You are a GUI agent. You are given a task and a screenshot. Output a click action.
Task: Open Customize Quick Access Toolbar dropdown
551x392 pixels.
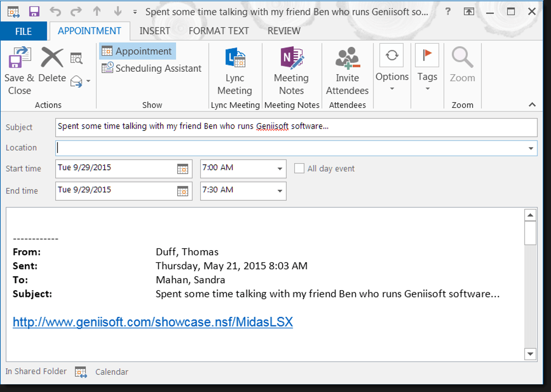click(x=135, y=12)
